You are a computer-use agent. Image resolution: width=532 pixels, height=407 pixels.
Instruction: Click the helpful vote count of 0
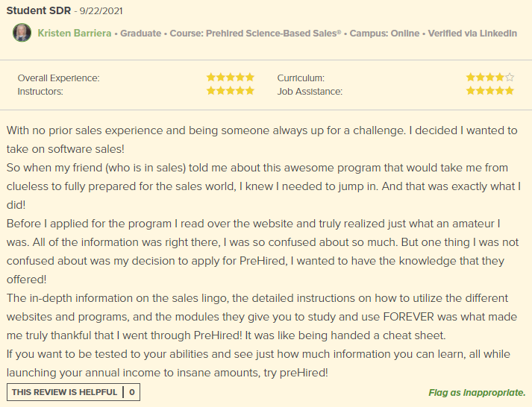[132, 392]
